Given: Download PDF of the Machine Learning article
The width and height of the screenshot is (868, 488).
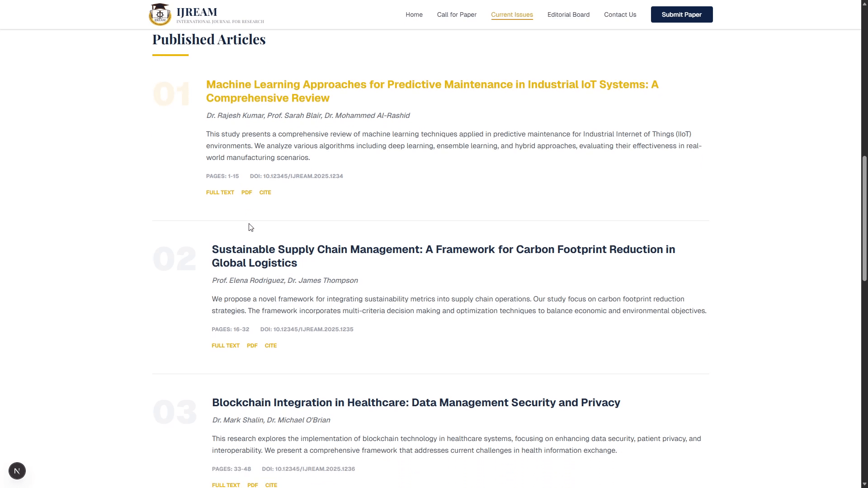Looking at the screenshot, I should (246, 192).
